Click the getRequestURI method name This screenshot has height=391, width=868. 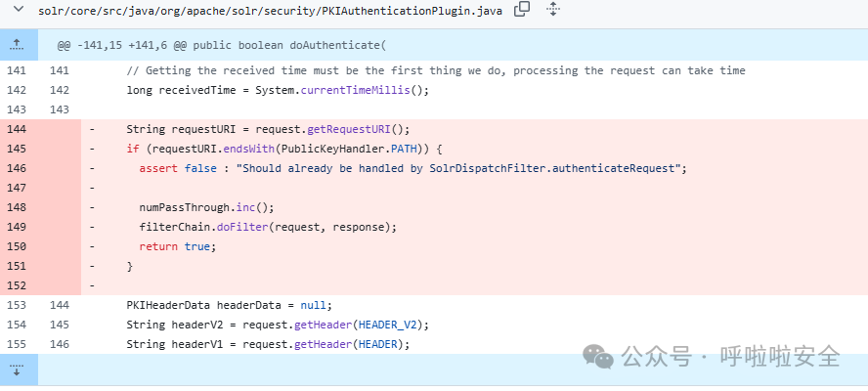348,129
